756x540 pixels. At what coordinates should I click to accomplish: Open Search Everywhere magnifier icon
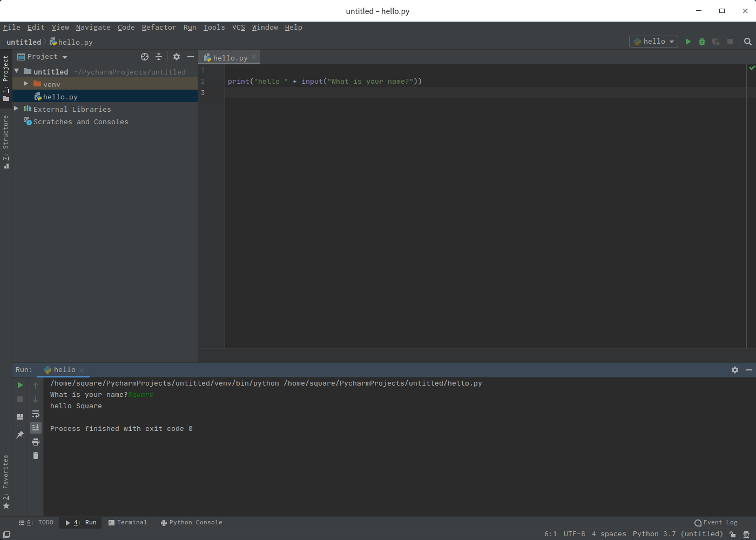748,42
